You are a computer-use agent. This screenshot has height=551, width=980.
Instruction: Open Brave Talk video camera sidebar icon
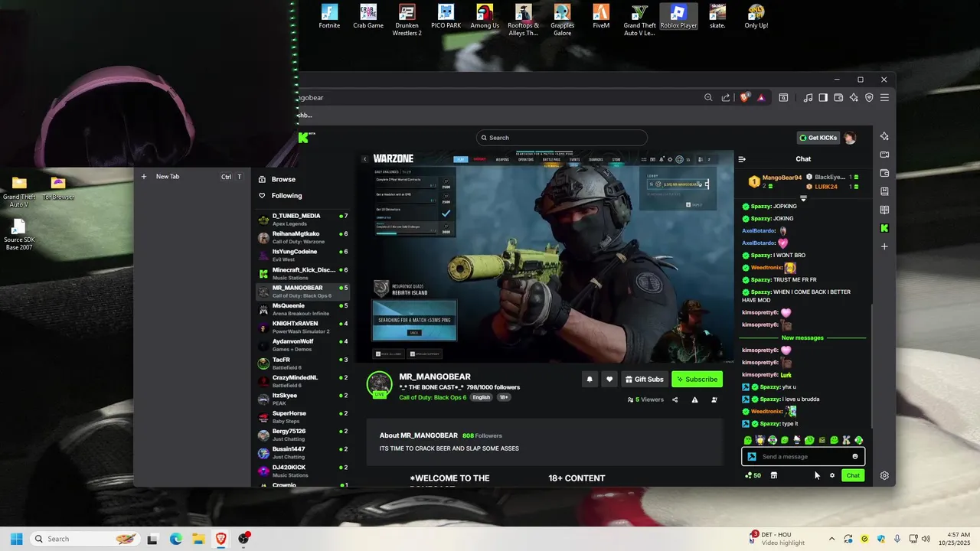click(884, 155)
